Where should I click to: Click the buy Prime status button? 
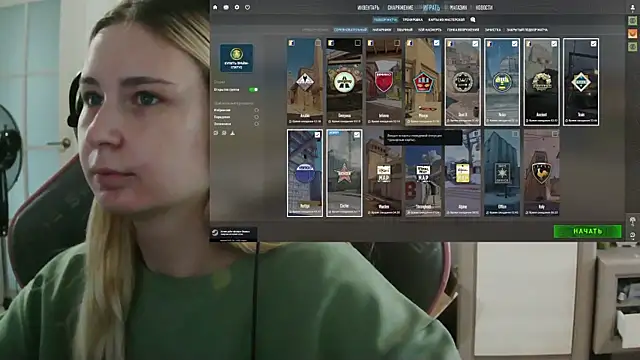[x=236, y=58]
